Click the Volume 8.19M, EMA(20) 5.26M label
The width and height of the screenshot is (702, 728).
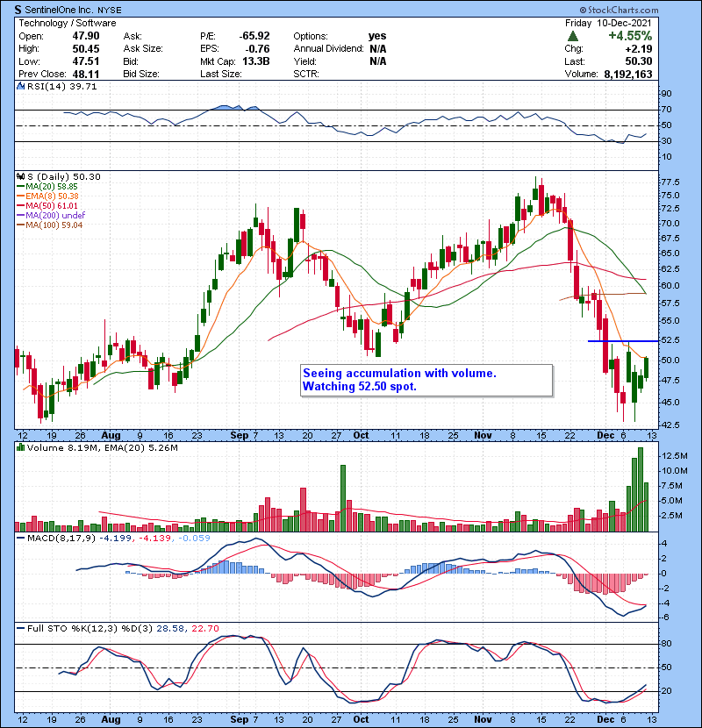pos(102,447)
